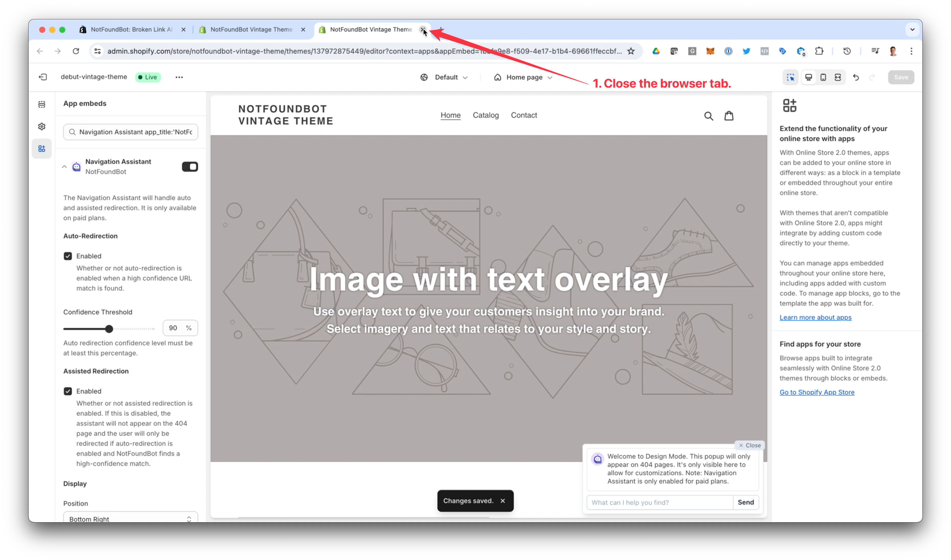The height and width of the screenshot is (560, 951).
Task: Disable the Navigation Assistant app embed
Action: (190, 167)
